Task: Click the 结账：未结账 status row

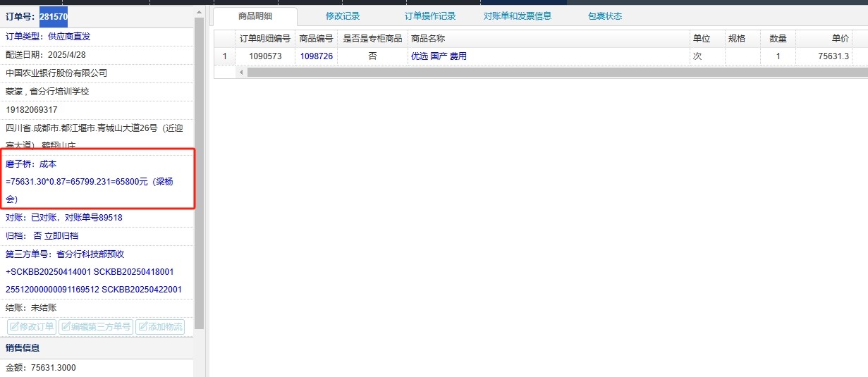Action: 97,308
